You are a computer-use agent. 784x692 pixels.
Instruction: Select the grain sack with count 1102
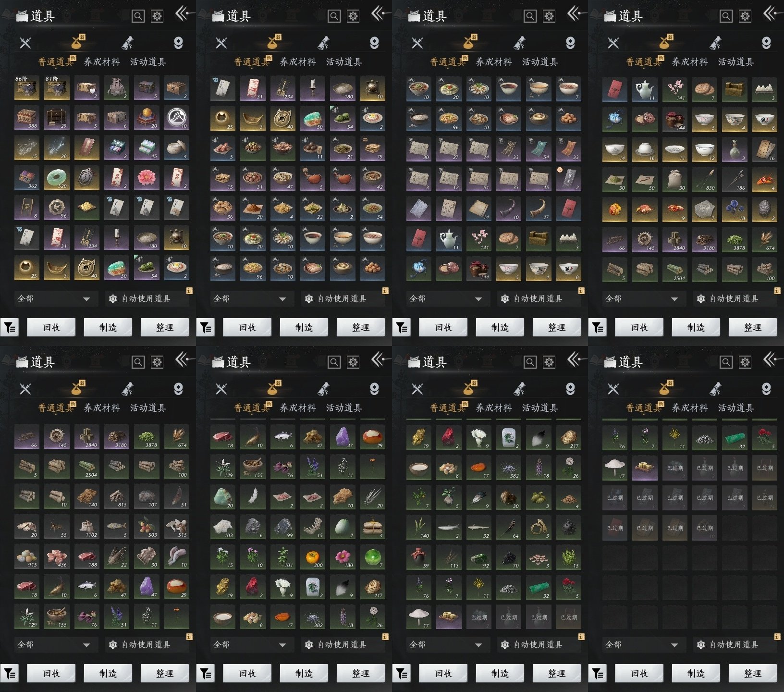tap(87, 526)
